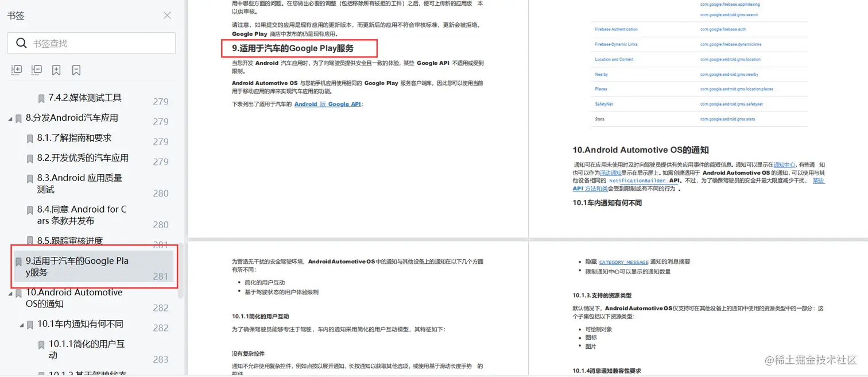Open the 通知中心 hyperlink
Image resolution: width=868 pixels, height=377 pixels.
(784, 164)
